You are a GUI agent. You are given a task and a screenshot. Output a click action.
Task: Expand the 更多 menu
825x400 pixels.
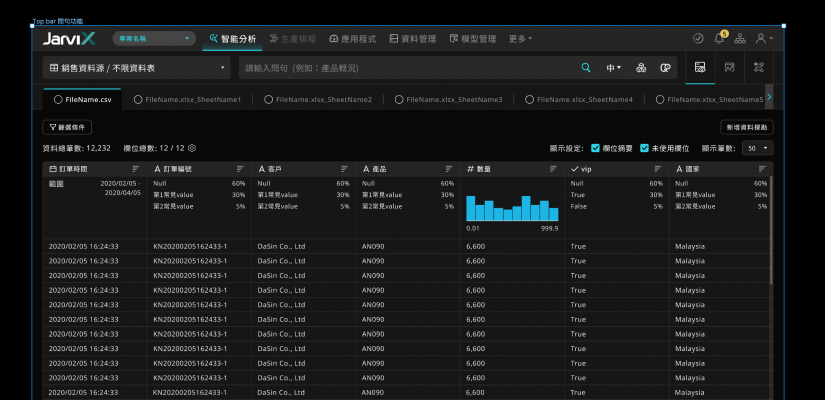(520, 38)
